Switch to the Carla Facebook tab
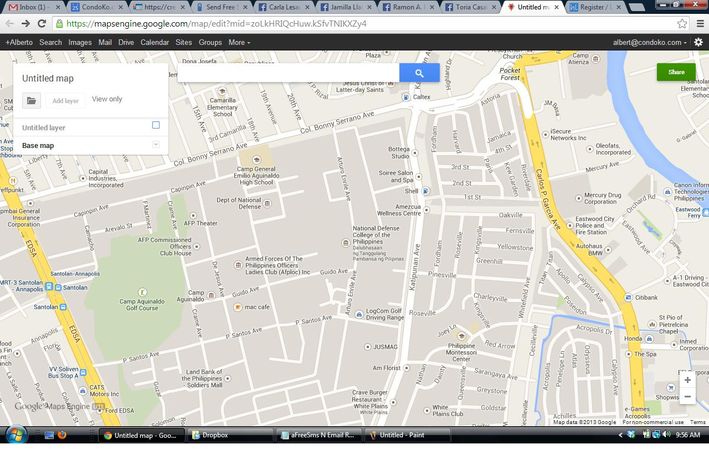This screenshot has height=475, width=709. (284, 7)
